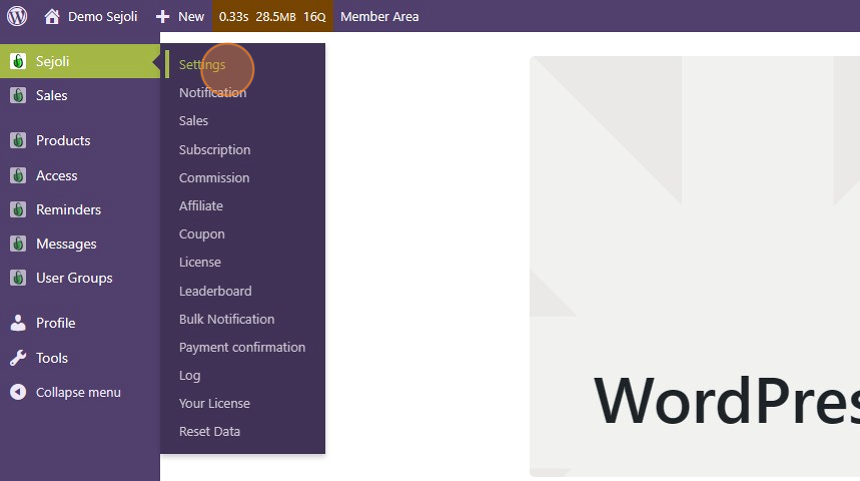Open Affiliate submenu item

(x=201, y=206)
